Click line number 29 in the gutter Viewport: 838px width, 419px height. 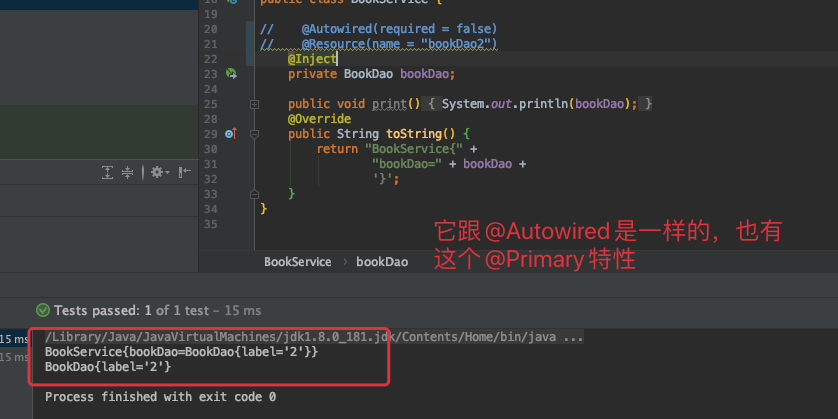(x=211, y=134)
